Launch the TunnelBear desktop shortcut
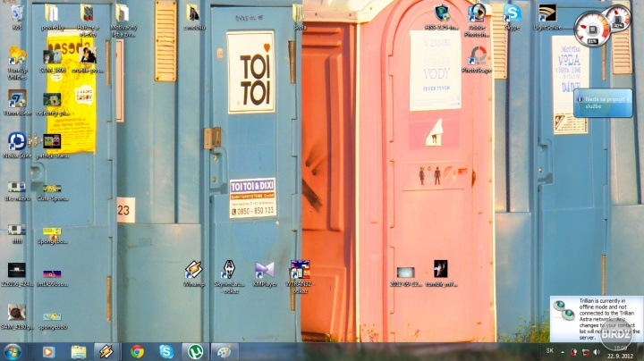The width and height of the screenshot is (644, 361). (x=17, y=103)
